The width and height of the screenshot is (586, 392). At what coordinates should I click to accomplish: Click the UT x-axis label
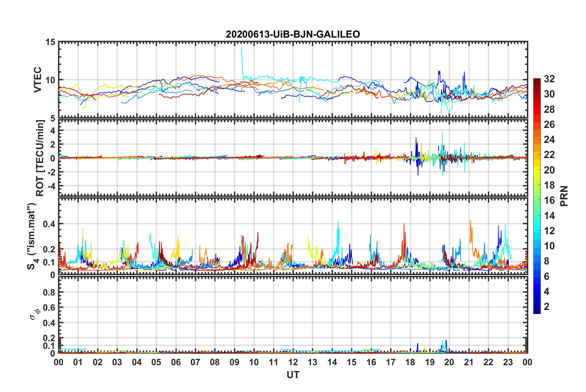293,375
